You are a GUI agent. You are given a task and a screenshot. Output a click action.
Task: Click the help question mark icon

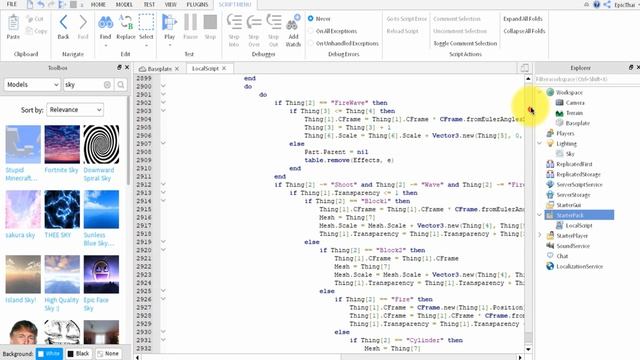point(597,4)
